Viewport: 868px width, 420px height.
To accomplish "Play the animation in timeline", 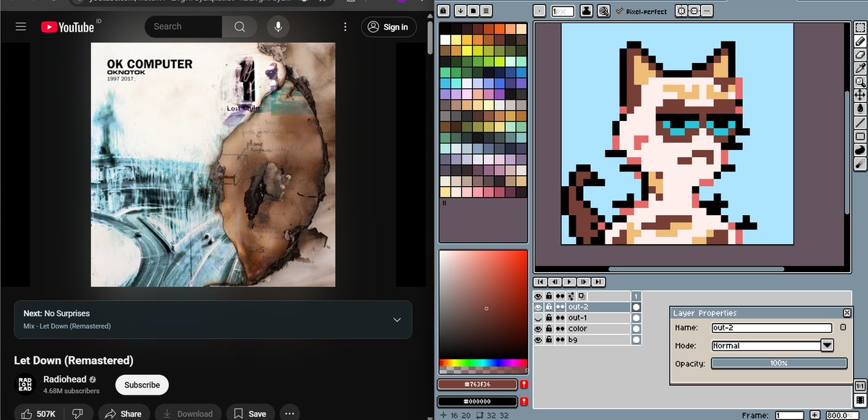I will (x=569, y=282).
